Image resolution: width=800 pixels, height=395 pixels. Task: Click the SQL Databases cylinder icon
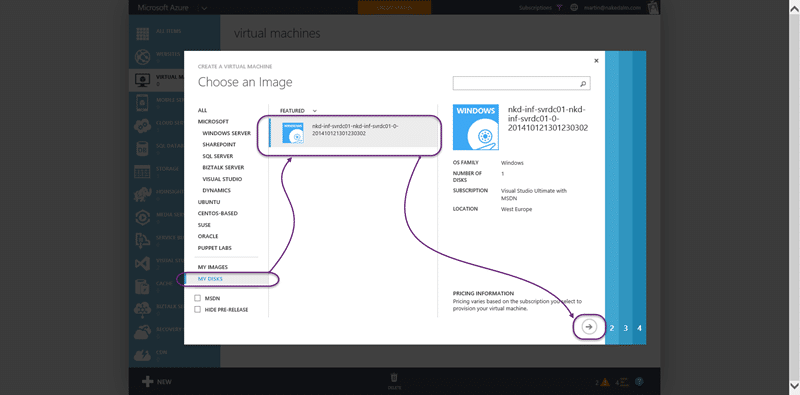coord(143,149)
